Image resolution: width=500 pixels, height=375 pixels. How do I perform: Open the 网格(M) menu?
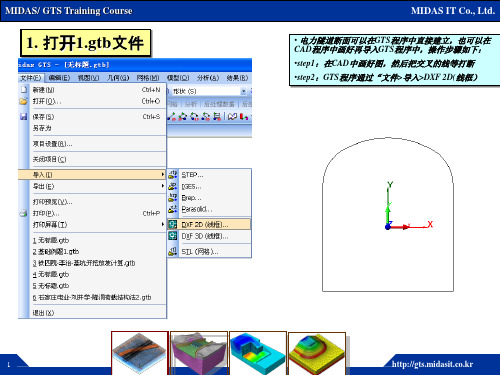coord(148,78)
